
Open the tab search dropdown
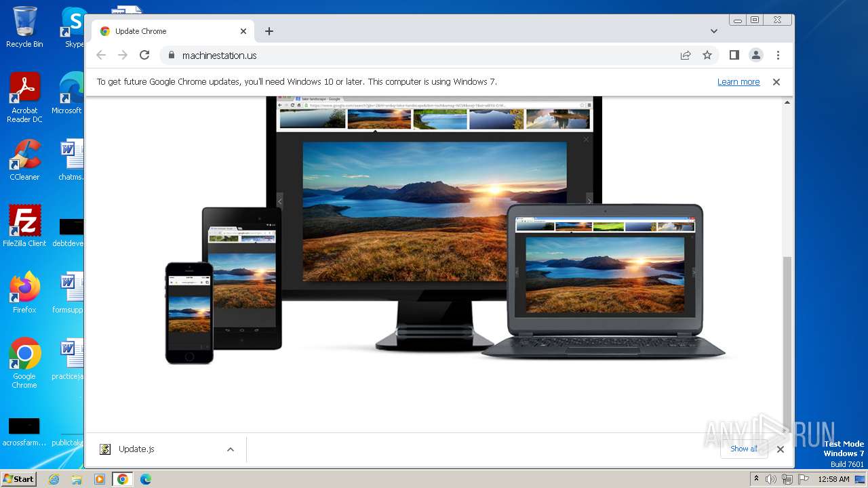pos(714,31)
